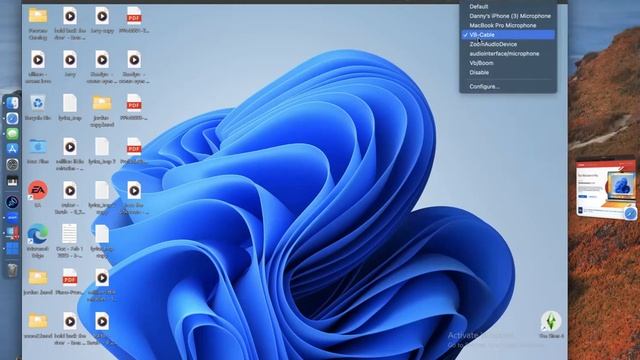The width and height of the screenshot is (640, 360).
Task: Open the jordan 2sand folder
Action: click(x=38, y=282)
